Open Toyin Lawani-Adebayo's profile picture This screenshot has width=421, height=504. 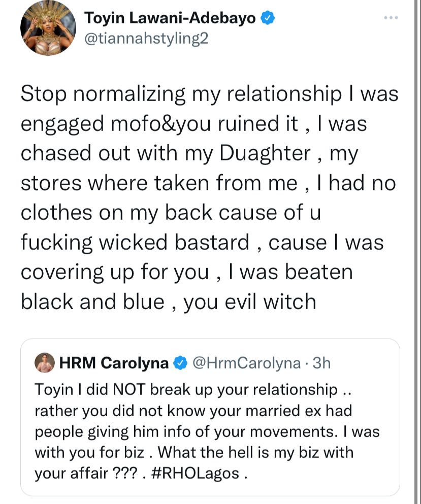48,27
